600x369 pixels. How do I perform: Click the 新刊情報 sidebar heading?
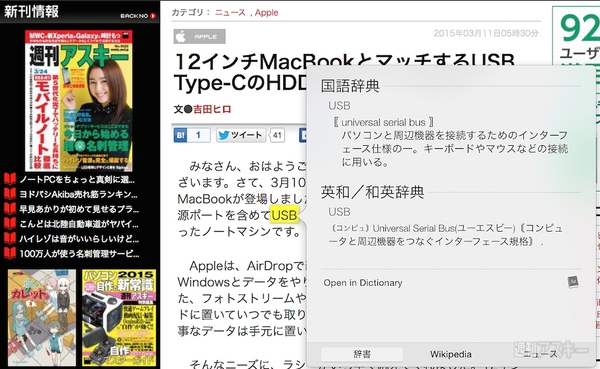[x=31, y=11]
